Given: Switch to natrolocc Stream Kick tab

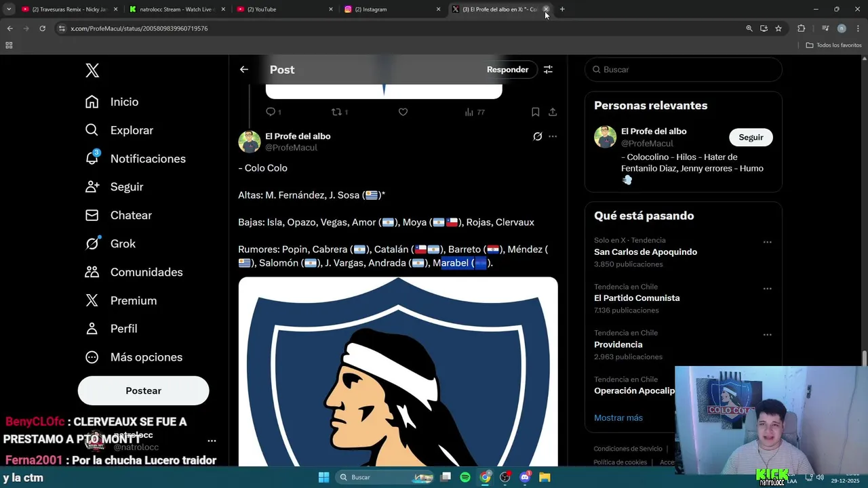Looking at the screenshot, I should point(177,9).
